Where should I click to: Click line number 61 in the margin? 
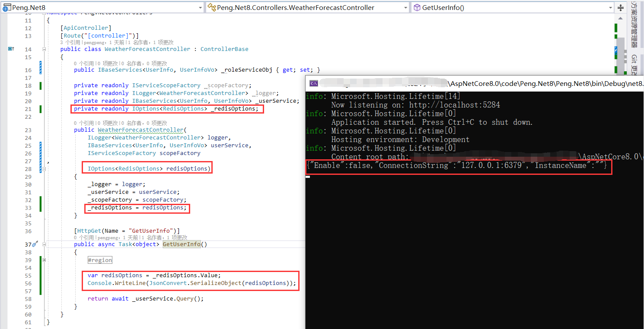(x=28, y=322)
